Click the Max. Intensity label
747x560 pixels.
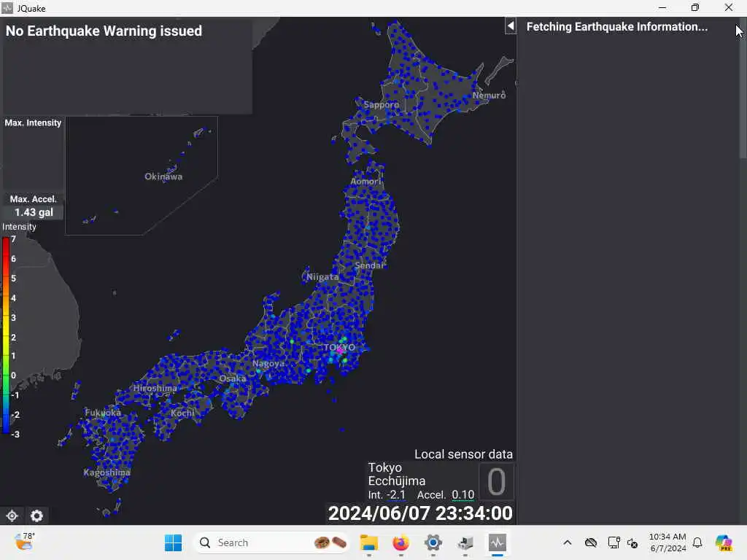click(x=33, y=122)
